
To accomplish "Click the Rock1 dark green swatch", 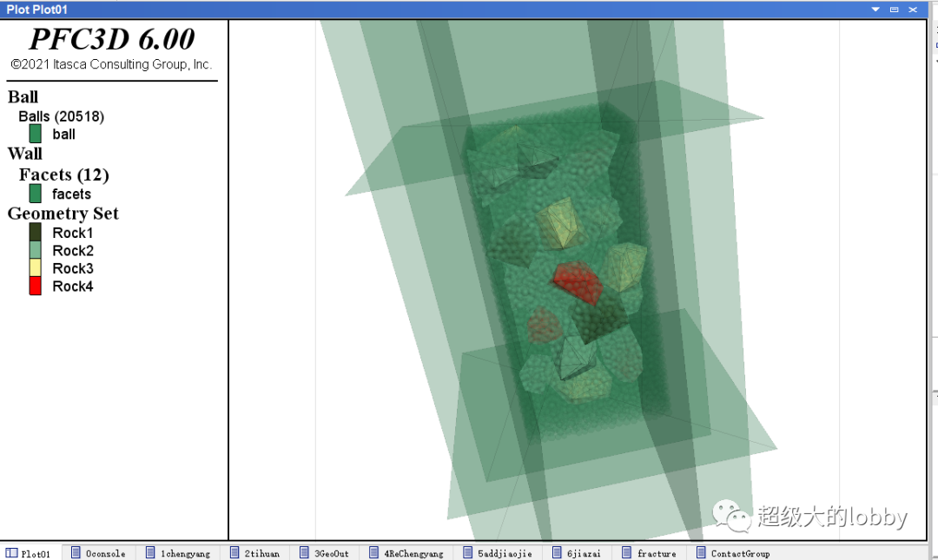I will pos(36,232).
